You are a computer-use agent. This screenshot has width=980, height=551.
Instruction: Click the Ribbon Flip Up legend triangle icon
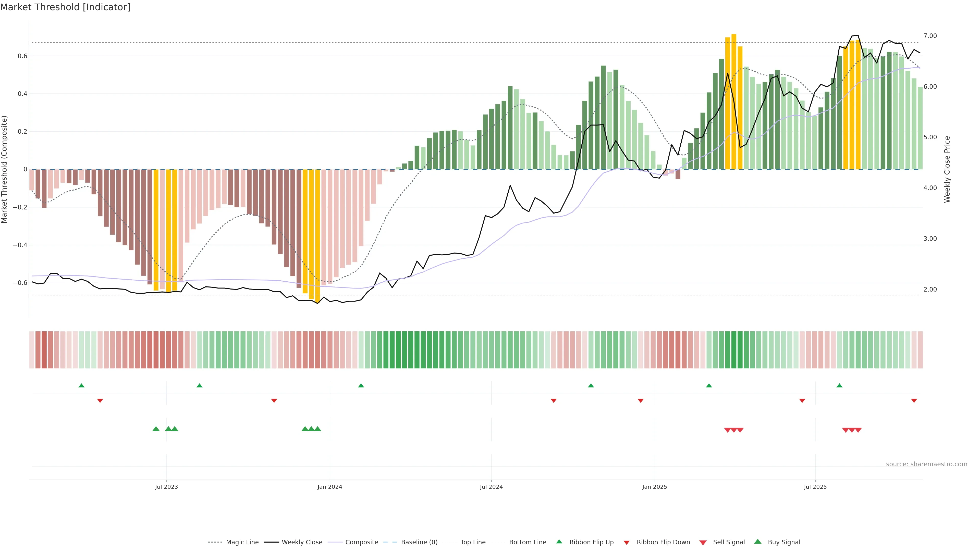[559, 542]
